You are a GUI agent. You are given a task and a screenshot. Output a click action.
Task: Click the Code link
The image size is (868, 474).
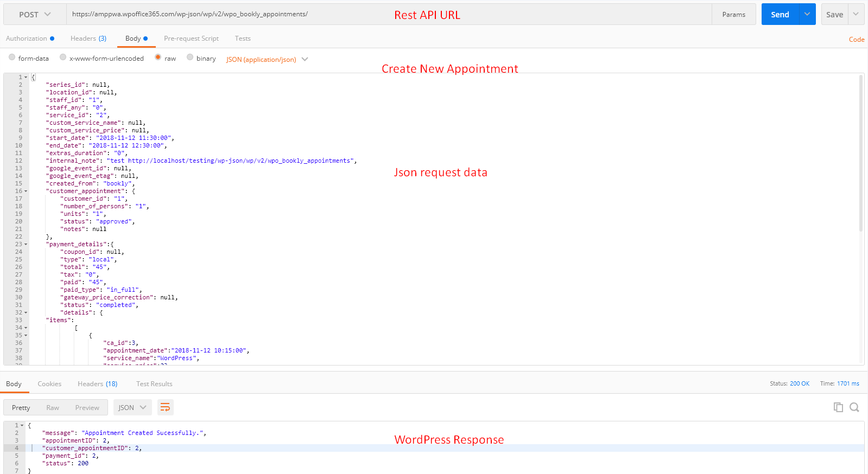[x=857, y=40]
